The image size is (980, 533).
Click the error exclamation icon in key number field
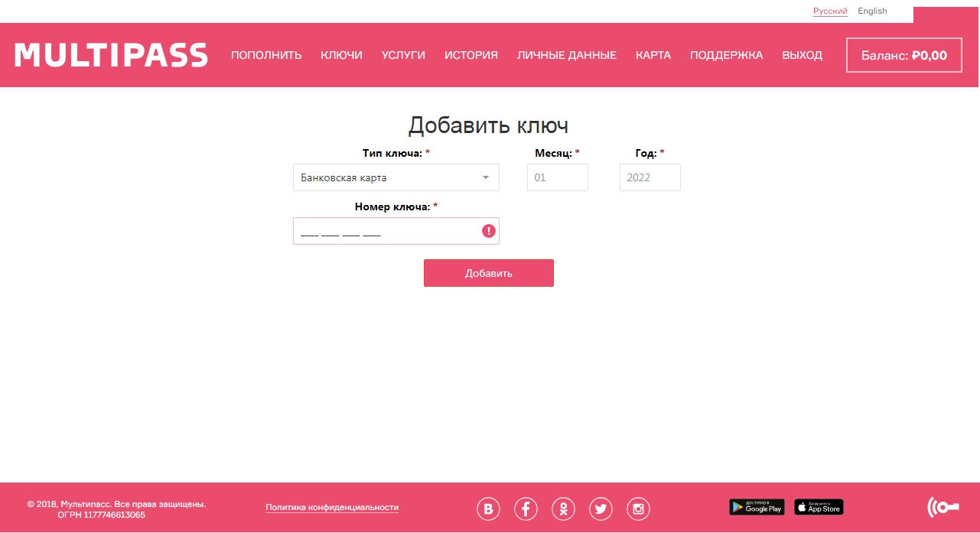pyautogui.click(x=489, y=231)
